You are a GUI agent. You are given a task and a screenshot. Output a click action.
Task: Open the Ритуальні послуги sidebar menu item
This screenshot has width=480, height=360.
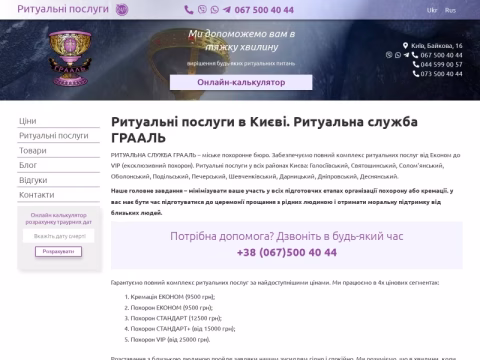click(x=58, y=136)
